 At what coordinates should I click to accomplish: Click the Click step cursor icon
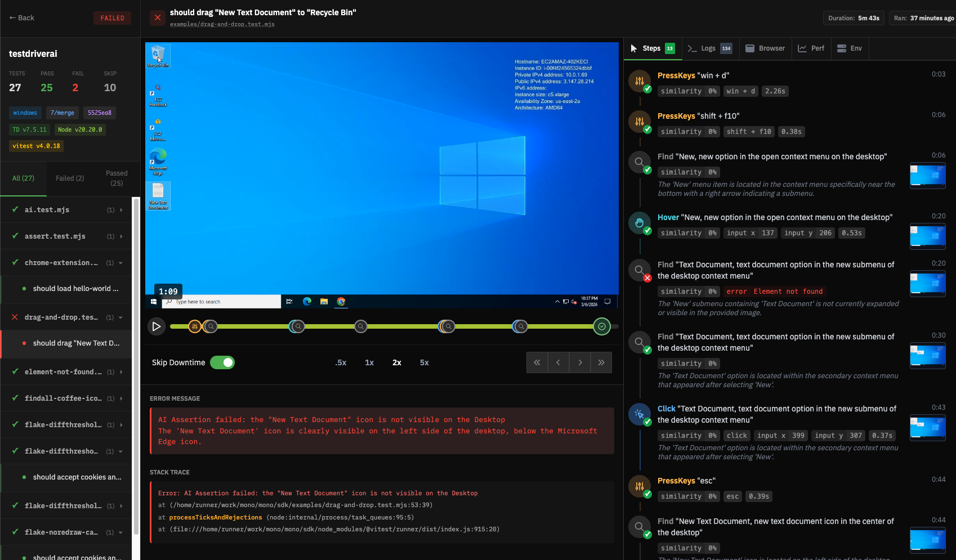pos(640,414)
